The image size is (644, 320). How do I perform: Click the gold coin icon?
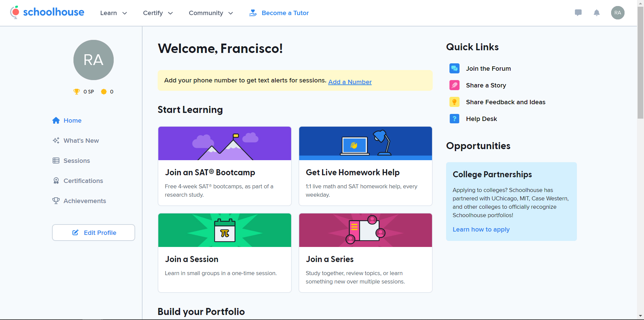tap(104, 91)
